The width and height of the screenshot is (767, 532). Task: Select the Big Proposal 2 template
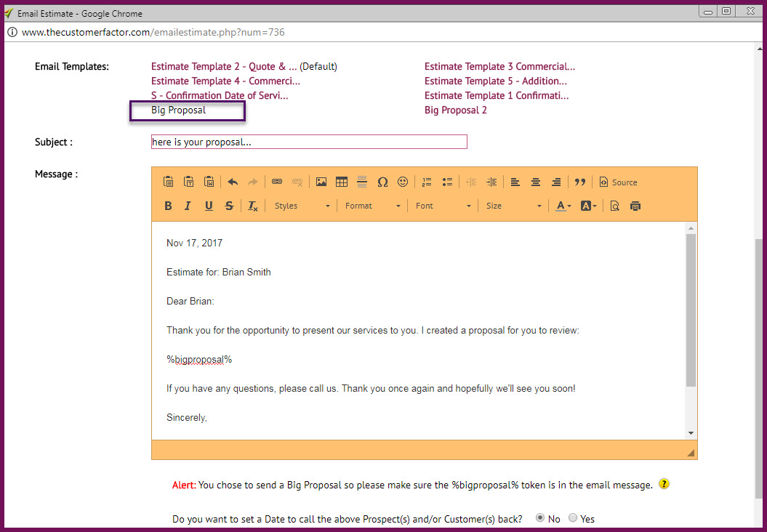456,110
